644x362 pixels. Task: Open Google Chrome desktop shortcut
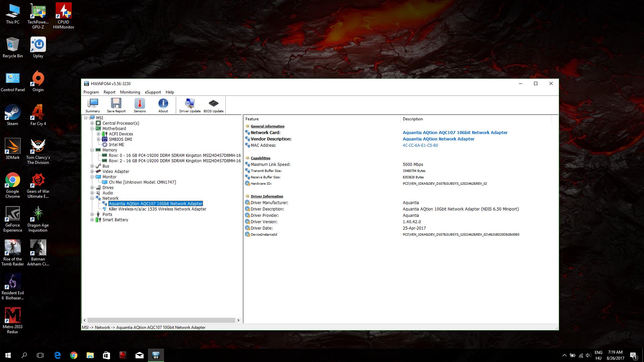13,185
